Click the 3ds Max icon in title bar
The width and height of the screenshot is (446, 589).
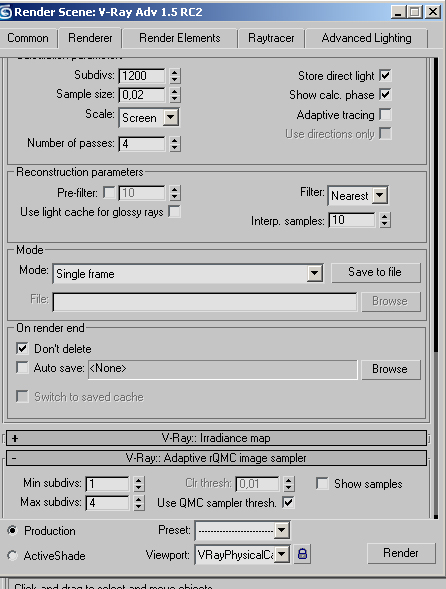(x=5, y=12)
